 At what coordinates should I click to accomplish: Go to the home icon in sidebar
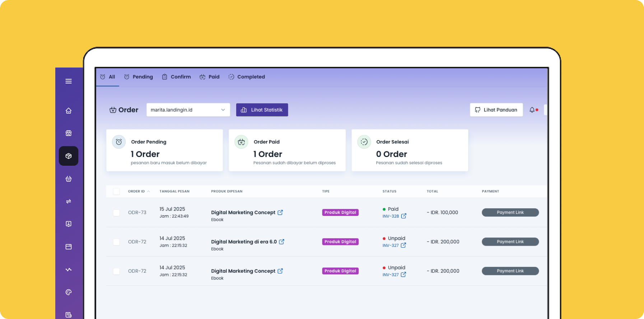(x=69, y=111)
